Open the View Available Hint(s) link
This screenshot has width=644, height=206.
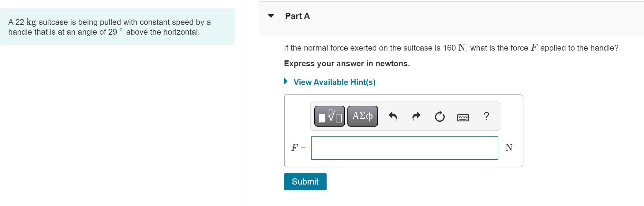point(334,82)
